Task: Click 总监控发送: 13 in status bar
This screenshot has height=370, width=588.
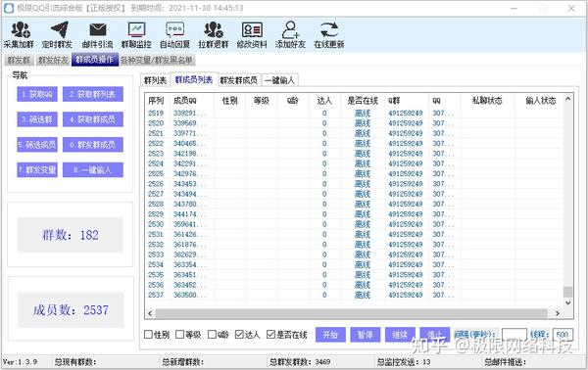Action: pos(404,362)
